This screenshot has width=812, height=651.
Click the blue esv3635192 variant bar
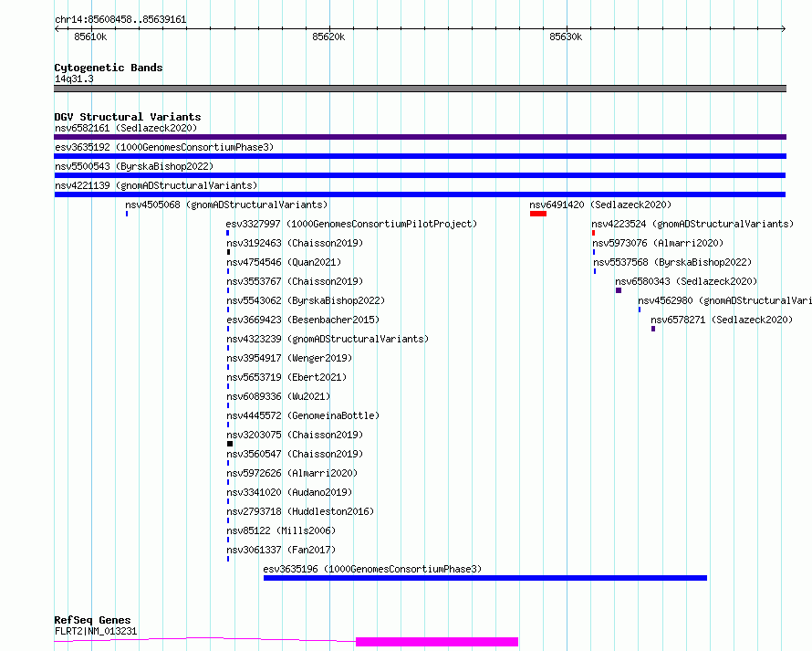(x=420, y=156)
